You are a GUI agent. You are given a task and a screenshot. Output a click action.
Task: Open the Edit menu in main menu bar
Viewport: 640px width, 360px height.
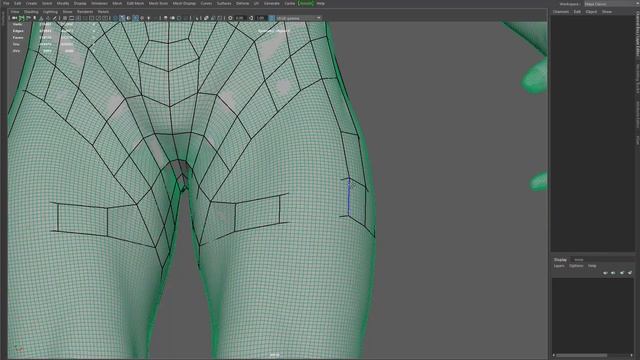pos(18,3)
